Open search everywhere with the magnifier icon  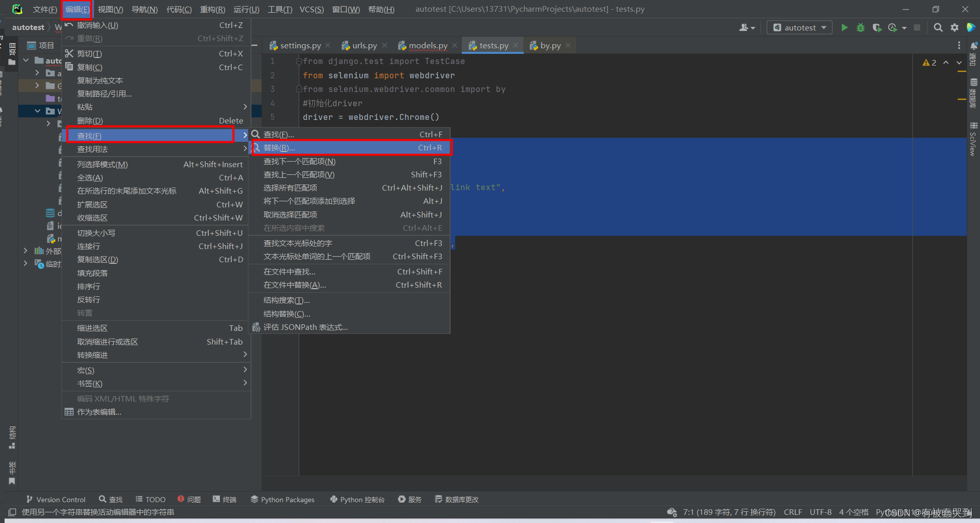(938, 27)
